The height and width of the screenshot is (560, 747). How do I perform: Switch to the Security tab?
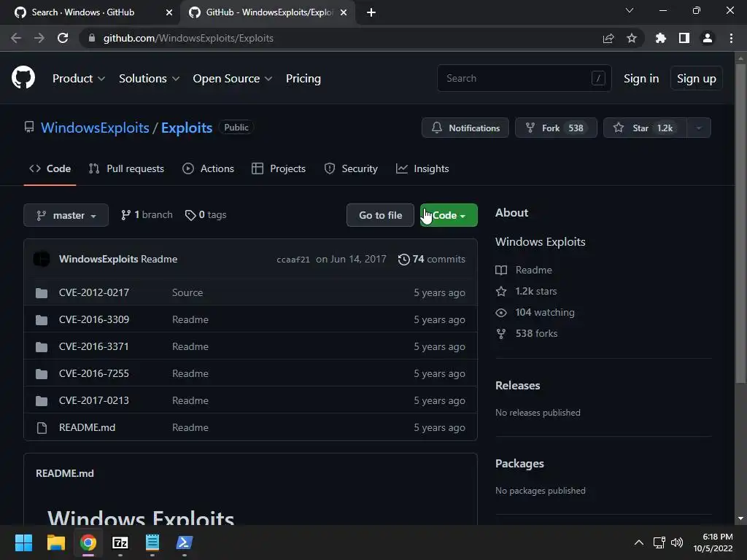(351, 168)
